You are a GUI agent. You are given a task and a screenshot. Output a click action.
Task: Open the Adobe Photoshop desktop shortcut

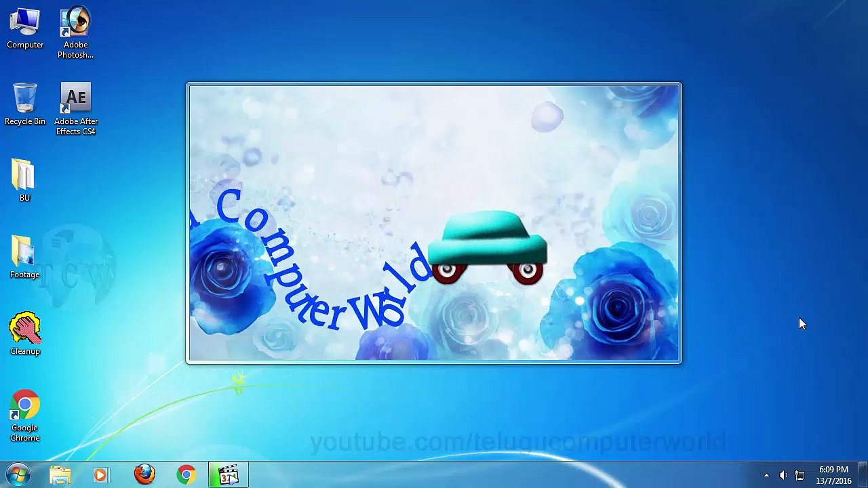tap(75, 33)
